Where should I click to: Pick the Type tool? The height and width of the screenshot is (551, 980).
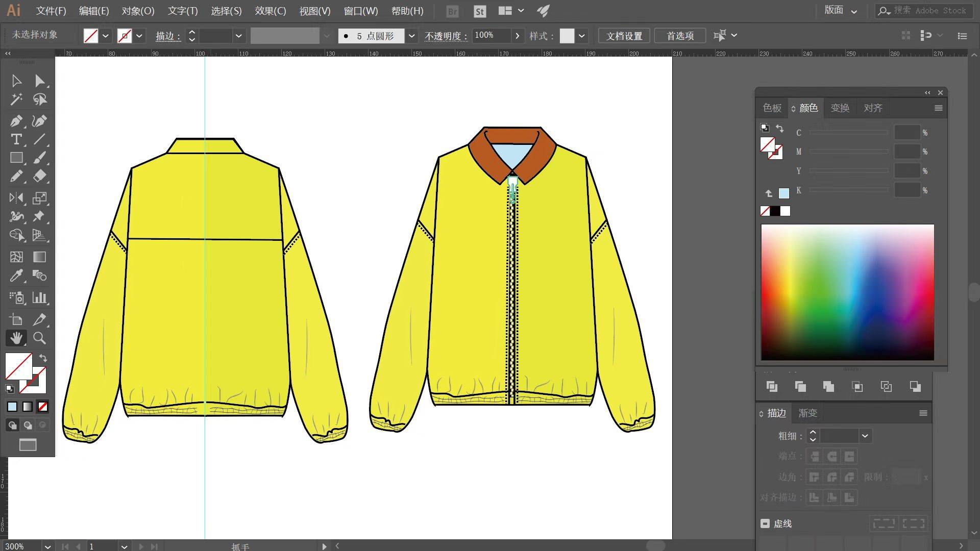point(16,139)
